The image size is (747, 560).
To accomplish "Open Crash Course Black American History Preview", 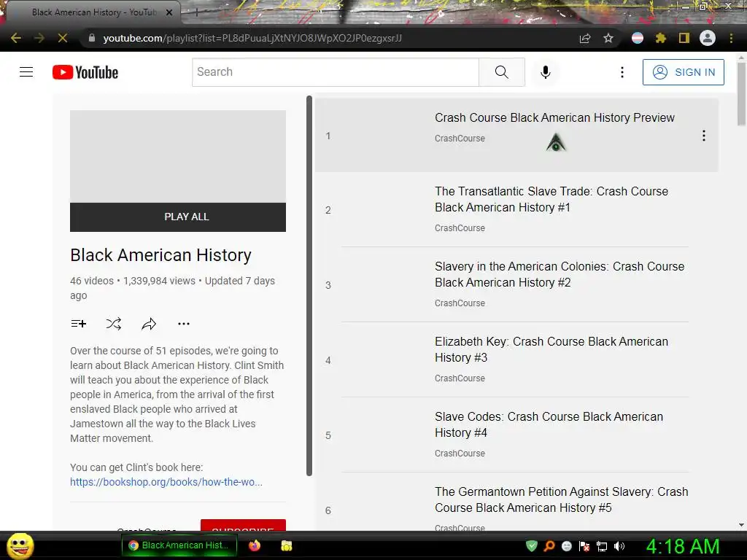I will (x=554, y=117).
